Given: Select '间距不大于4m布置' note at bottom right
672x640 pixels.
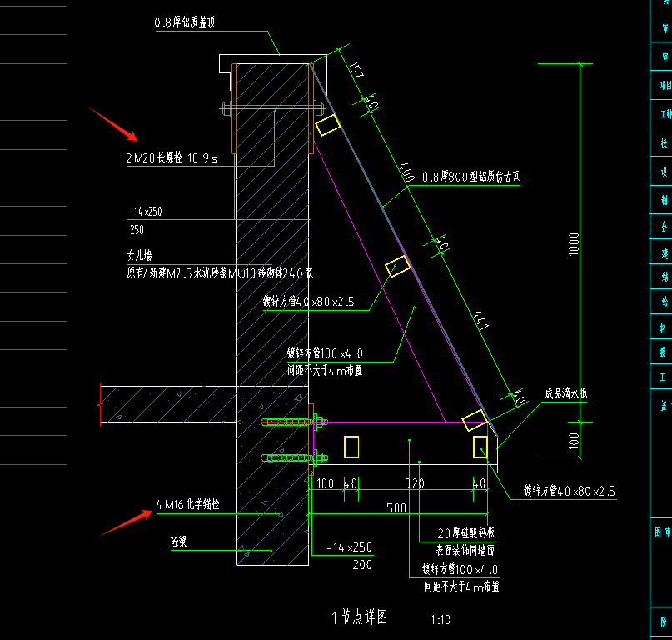Looking at the screenshot, I should click(461, 587).
